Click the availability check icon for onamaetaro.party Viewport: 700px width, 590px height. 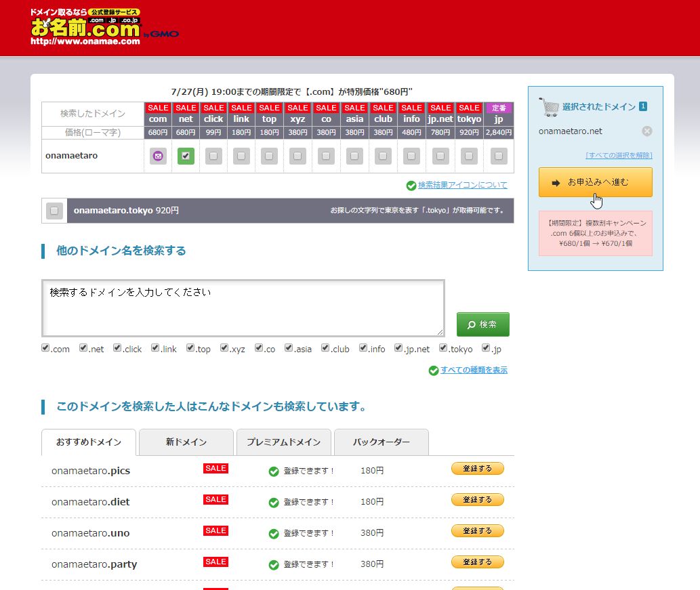(274, 565)
